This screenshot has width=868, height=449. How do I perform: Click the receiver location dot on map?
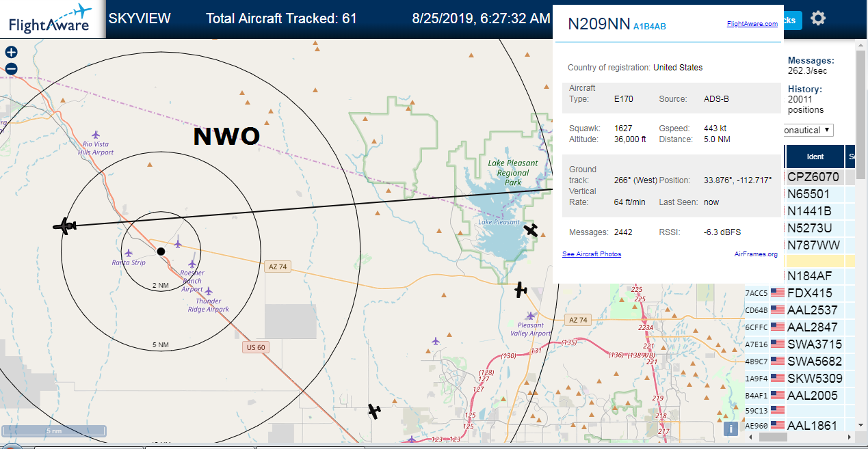tap(161, 251)
